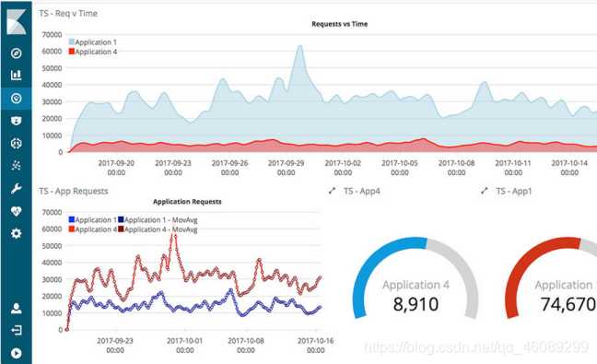Expand the TS - App1 panel fullscreen

485,191
